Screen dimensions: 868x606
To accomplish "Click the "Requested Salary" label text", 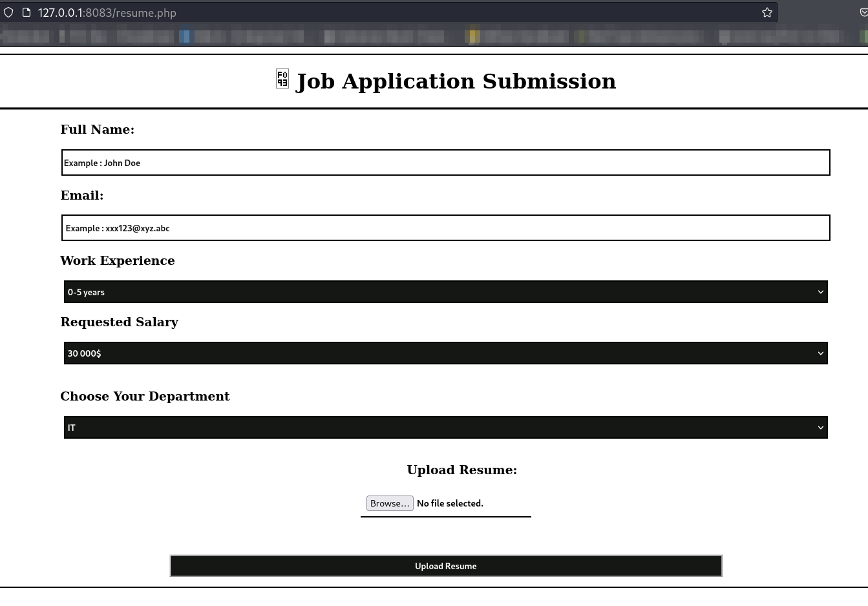I will pyautogui.click(x=120, y=322).
